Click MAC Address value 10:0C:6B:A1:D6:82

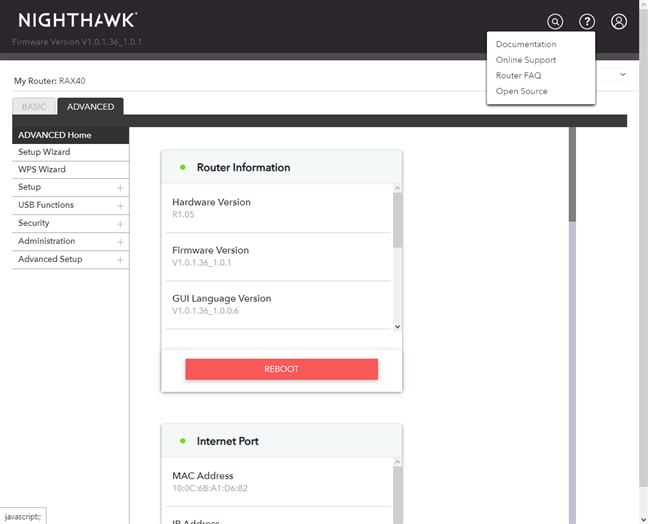click(210, 488)
